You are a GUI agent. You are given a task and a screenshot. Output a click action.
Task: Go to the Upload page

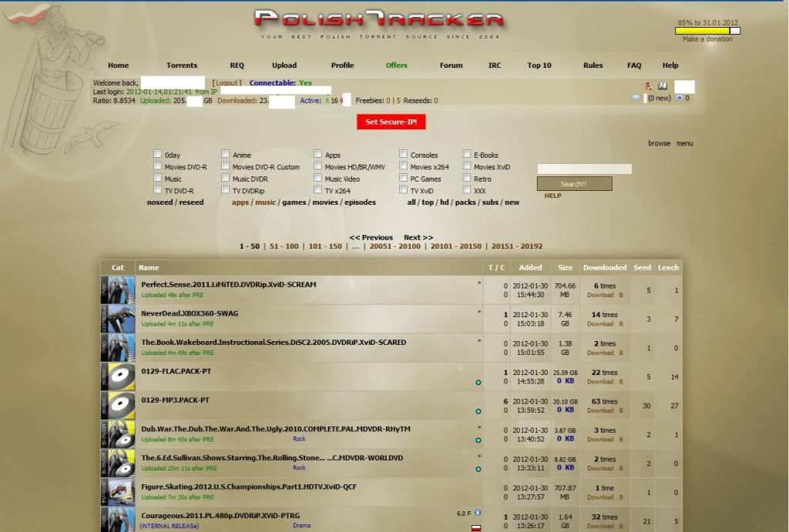click(284, 65)
